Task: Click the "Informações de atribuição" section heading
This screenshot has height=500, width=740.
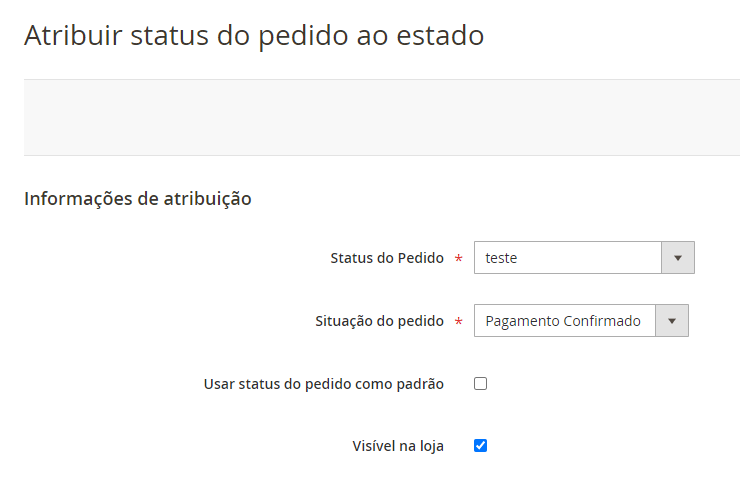Action: (137, 198)
